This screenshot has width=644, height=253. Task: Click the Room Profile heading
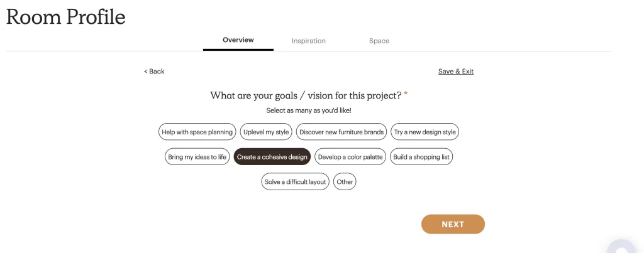pos(66,17)
